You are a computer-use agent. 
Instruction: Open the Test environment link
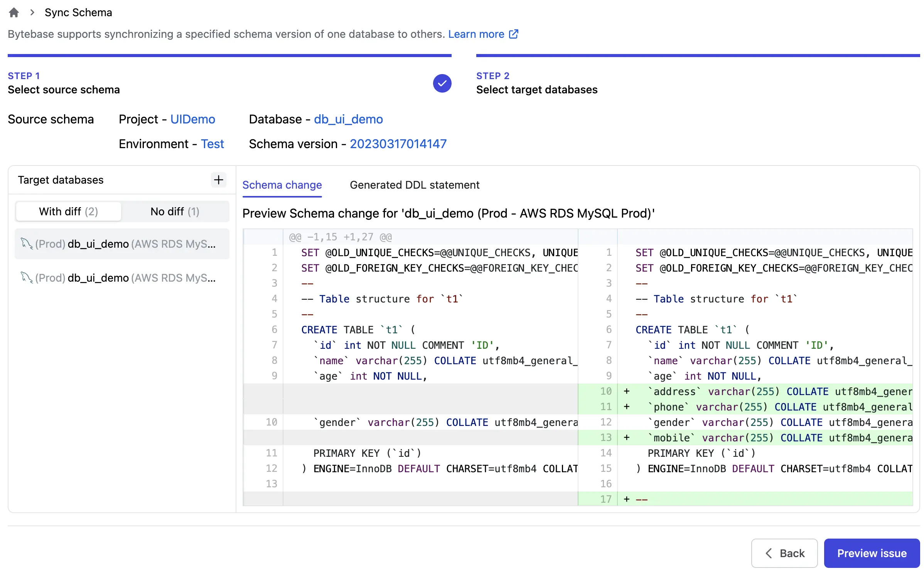coord(212,144)
